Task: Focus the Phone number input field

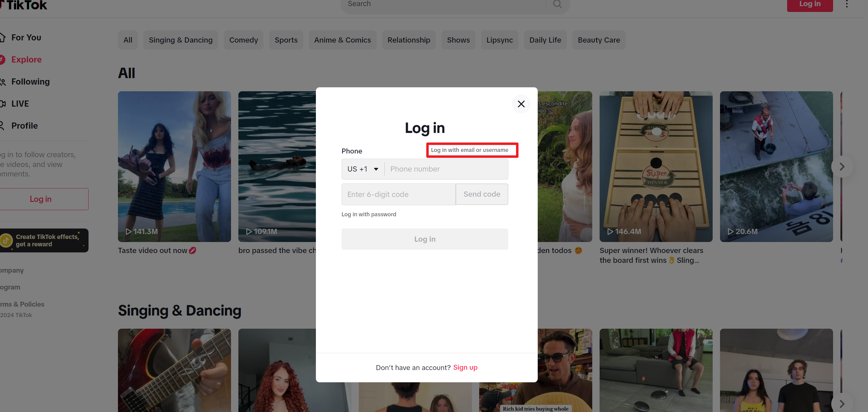Action: [x=446, y=169]
